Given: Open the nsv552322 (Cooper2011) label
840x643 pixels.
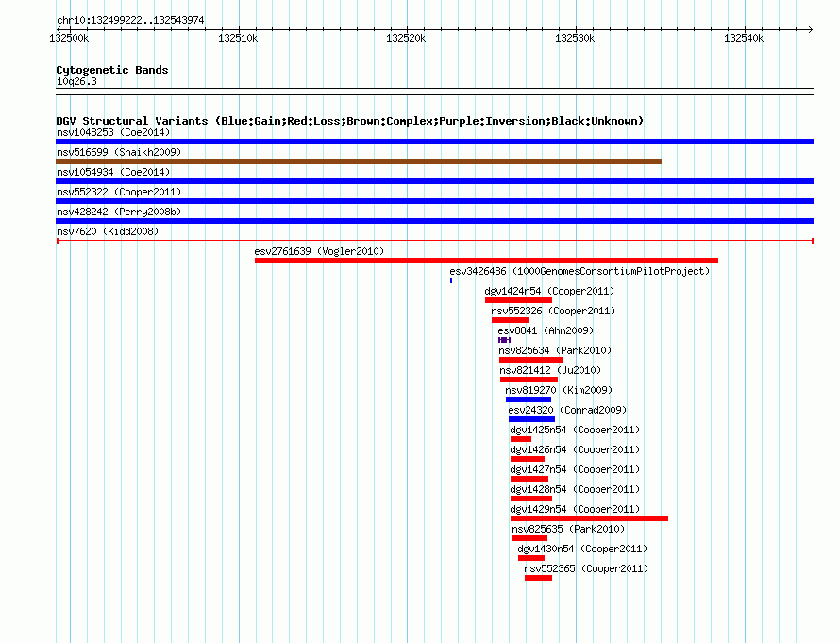Looking at the screenshot, I should pyautogui.click(x=119, y=192).
